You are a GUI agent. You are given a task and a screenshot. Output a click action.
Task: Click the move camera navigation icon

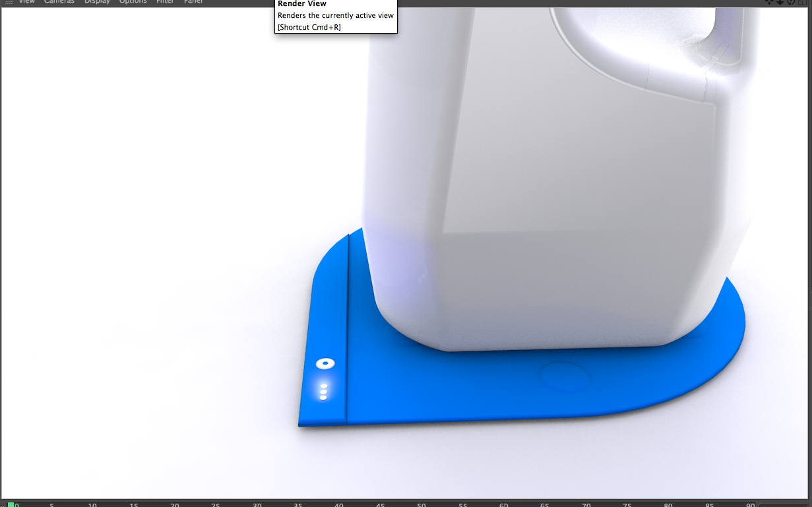pos(769,2)
